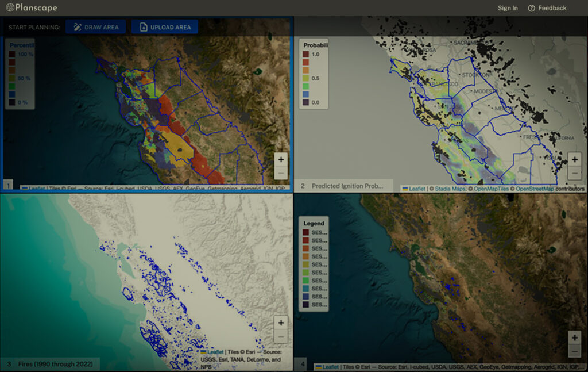Open Feedback via the question mark icon

click(530, 8)
